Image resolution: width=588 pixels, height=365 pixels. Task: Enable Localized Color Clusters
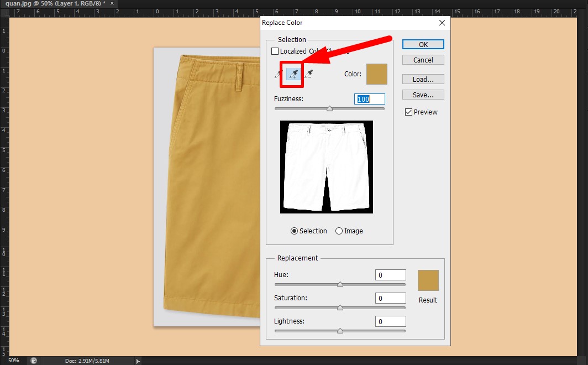275,51
